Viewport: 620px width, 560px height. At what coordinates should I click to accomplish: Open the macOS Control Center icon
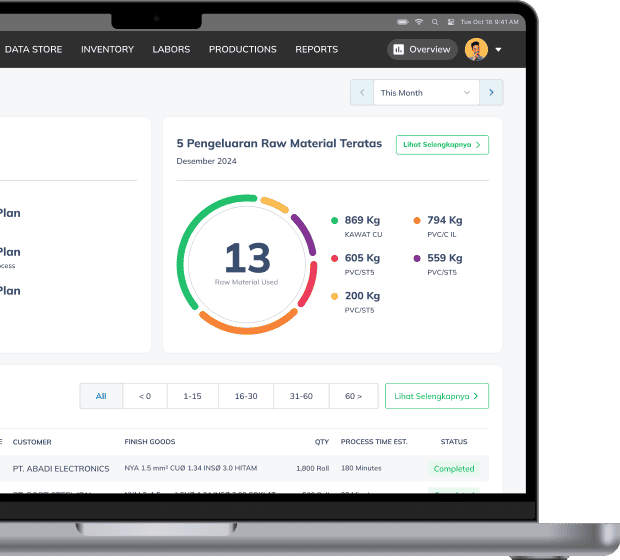click(x=451, y=21)
